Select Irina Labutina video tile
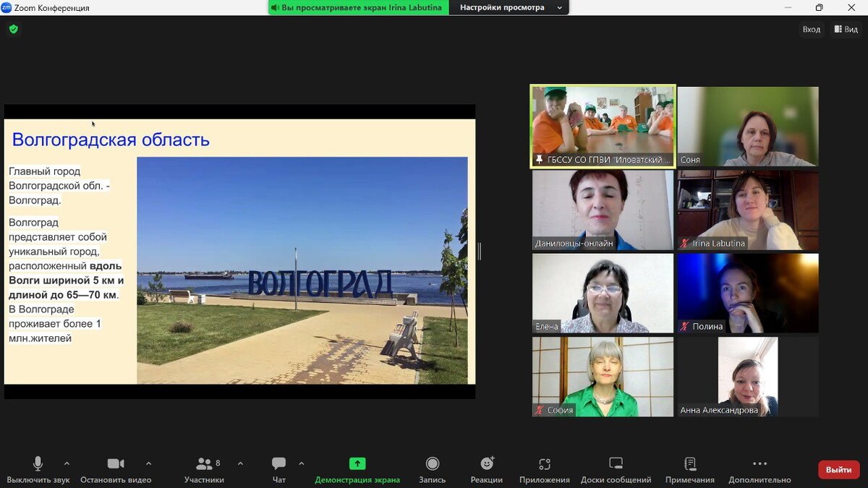 [748, 210]
